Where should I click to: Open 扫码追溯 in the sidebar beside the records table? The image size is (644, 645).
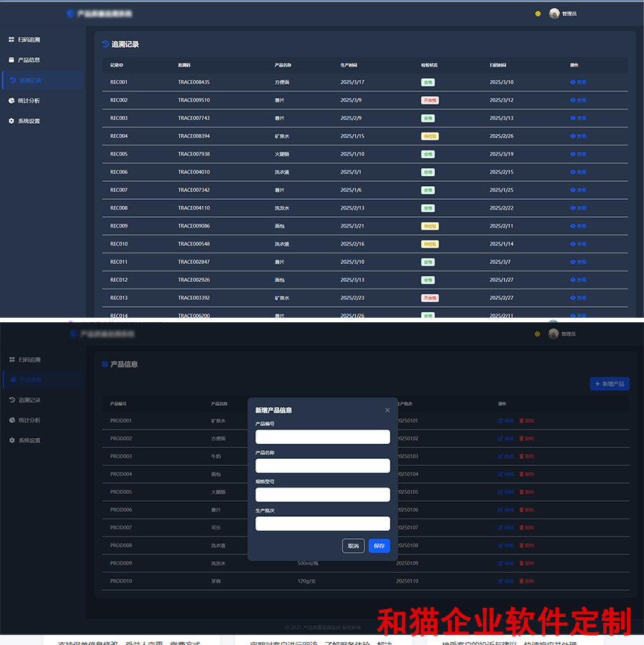29,39
